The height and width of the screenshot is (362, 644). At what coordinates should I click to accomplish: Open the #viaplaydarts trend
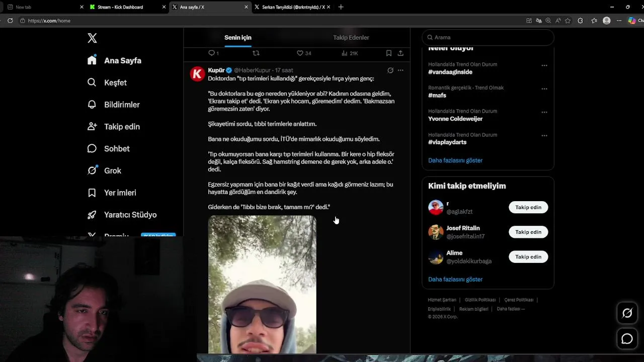pos(447,142)
